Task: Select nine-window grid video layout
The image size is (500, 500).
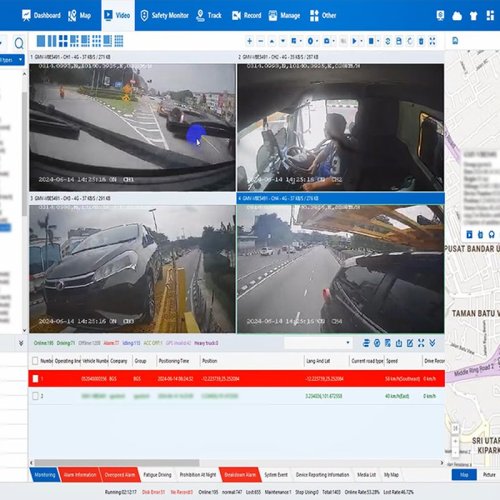Action: click(96, 41)
